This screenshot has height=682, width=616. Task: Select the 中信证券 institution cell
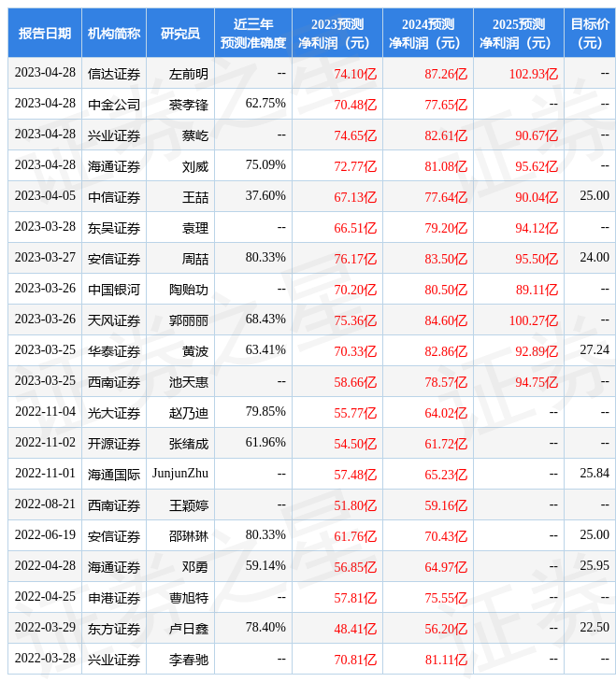(x=114, y=197)
